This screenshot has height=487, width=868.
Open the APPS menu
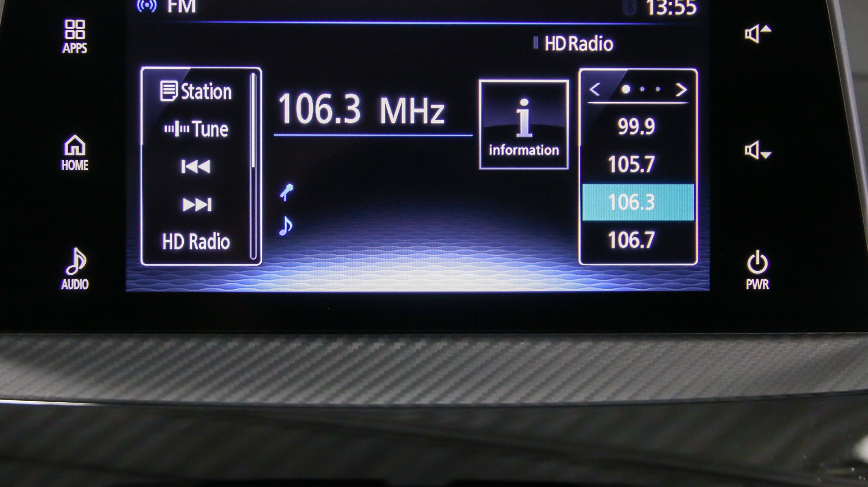point(74,36)
